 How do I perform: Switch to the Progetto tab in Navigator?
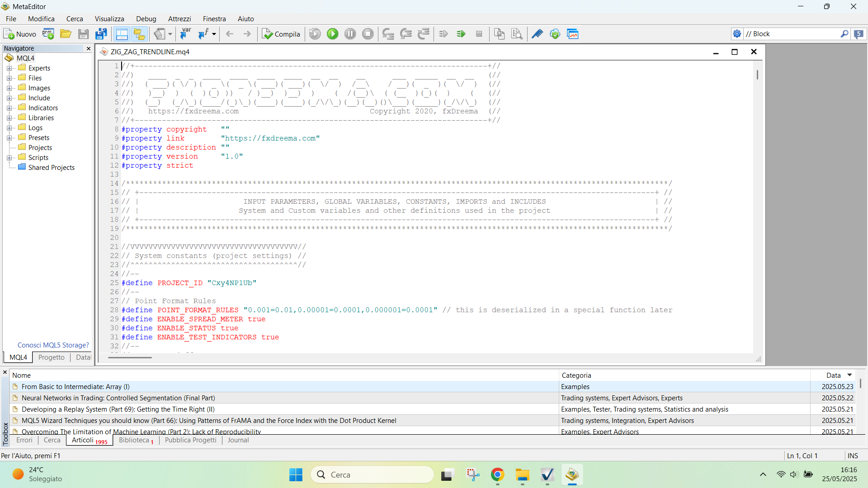click(52, 357)
